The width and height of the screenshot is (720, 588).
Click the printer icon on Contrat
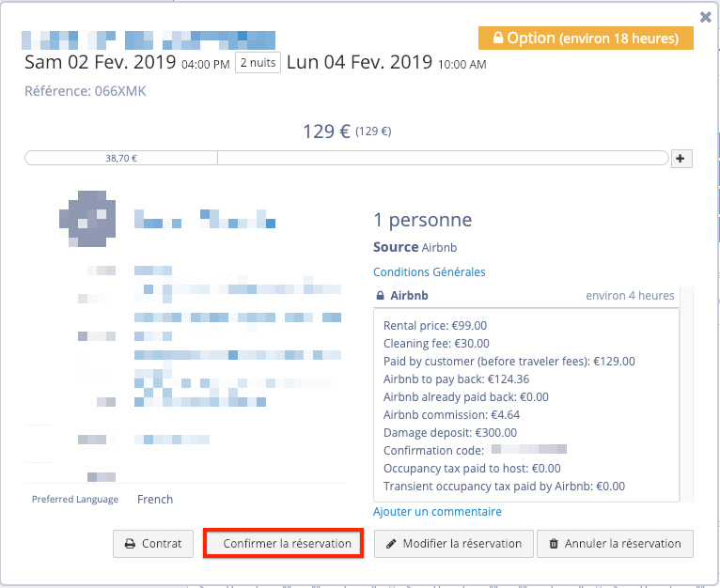129,544
